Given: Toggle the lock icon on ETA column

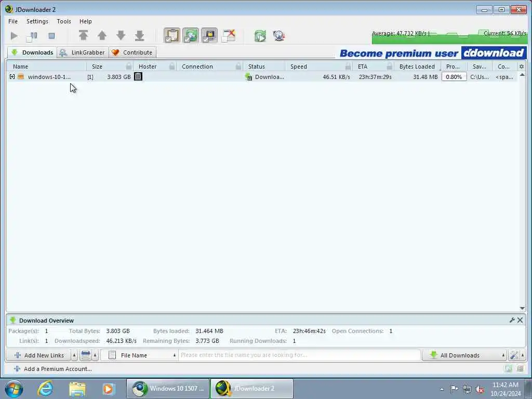Looking at the screenshot, I should click(390, 66).
